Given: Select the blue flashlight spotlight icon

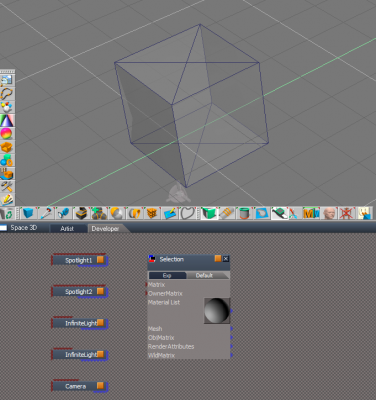Looking at the screenshot, I should 63,213.
